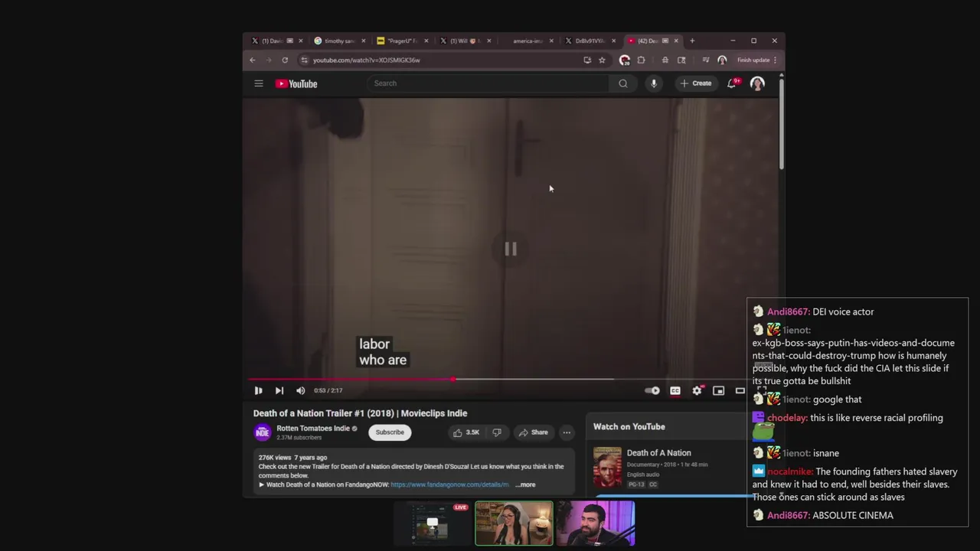Click the 'Watch on YouTube' heading

pos(629,427)
